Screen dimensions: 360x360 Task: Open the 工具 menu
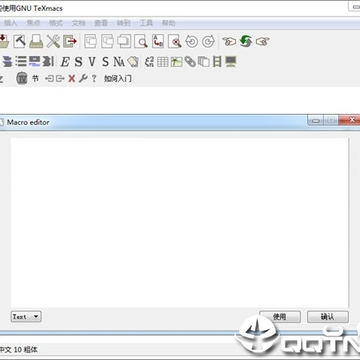coord(146,23)
